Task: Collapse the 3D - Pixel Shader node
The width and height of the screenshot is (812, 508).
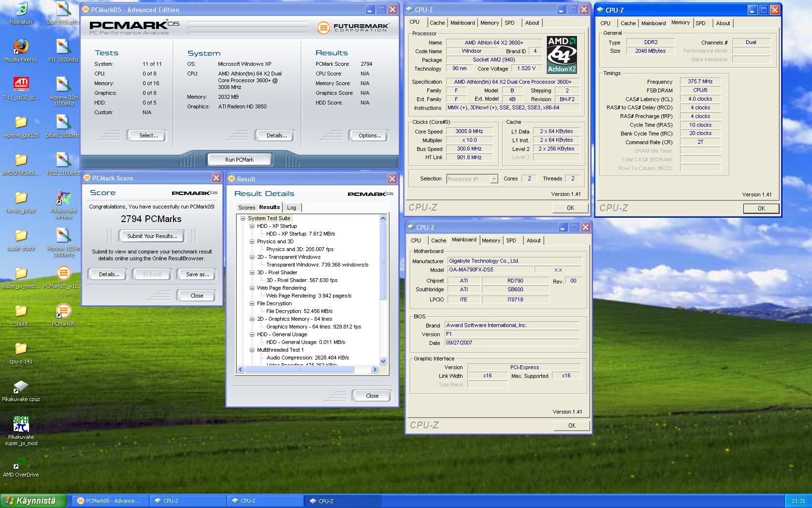Action: pyautogui.click(x=252, y=272)
